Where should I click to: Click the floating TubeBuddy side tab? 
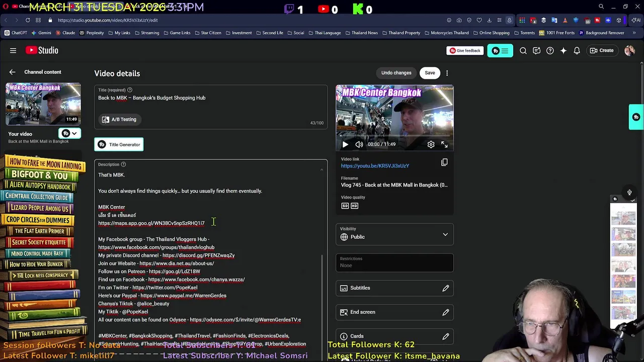point(636,117)
